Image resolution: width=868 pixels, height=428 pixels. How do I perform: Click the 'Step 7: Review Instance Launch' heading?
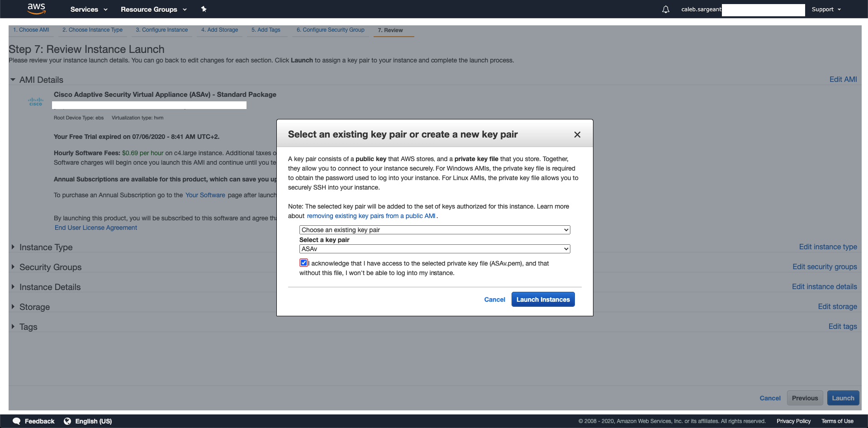coord(86,49)
